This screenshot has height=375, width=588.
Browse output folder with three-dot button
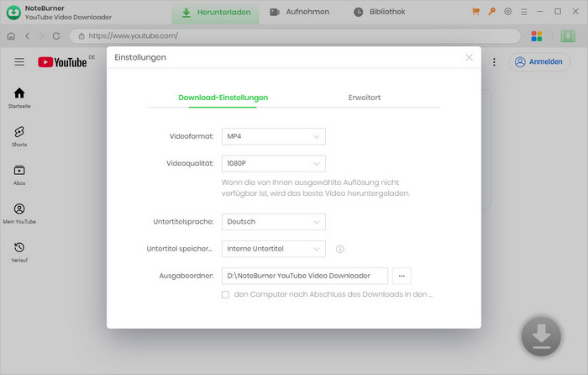(402, 276)
